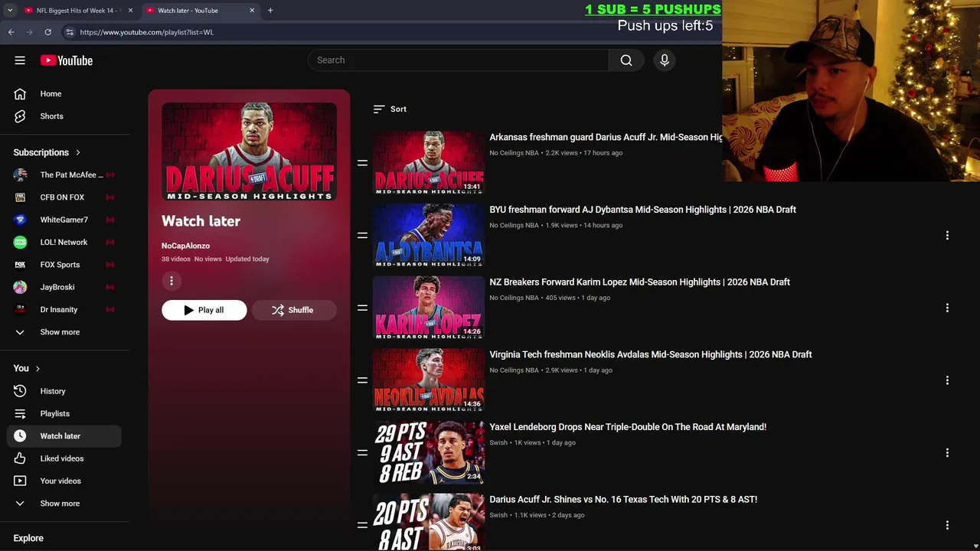This screenshot has height=551, width=980.
Task: Click Darius Acuff Shines vs Texas Tech title
Action: [x=623, y=500]
